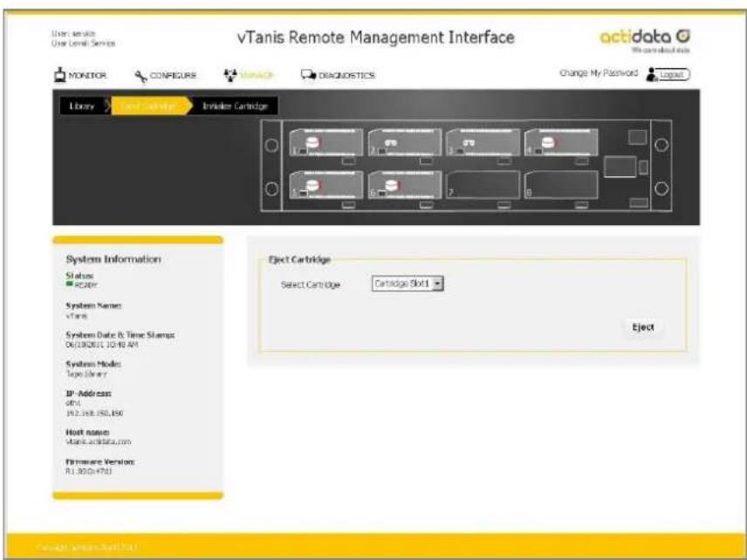Click the green READY status indicator
The width and height of the screenshot is (747, 560).
[70, 284]
